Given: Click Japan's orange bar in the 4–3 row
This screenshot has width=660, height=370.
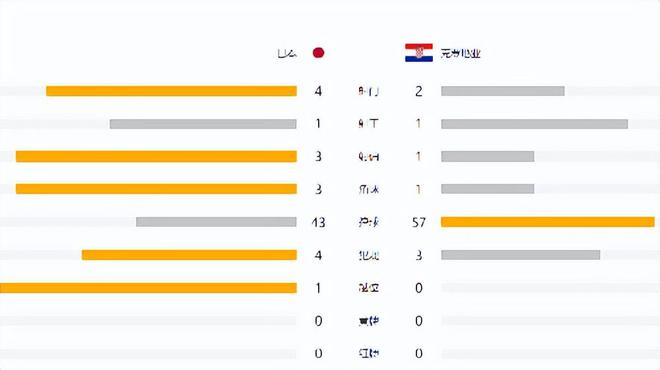Looking at the screenshot, I should (189, 255).
